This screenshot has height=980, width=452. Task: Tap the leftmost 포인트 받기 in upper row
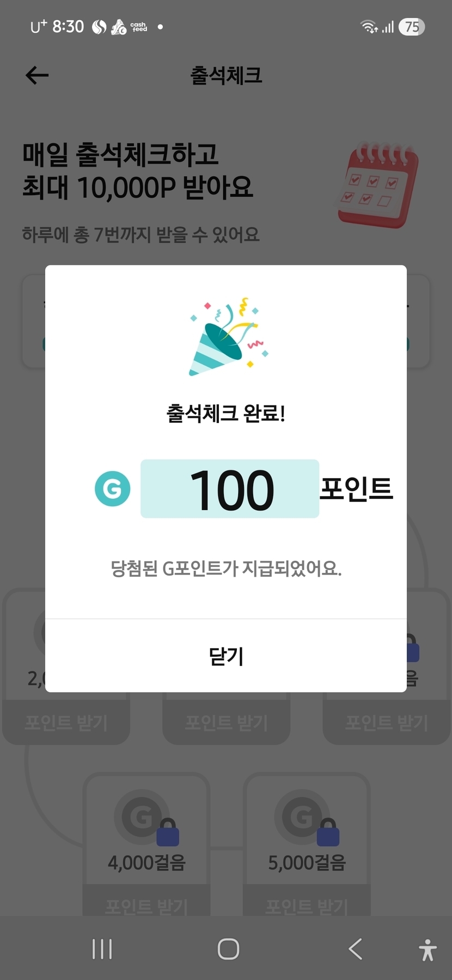pyautogui.click(x=66, y=723)
